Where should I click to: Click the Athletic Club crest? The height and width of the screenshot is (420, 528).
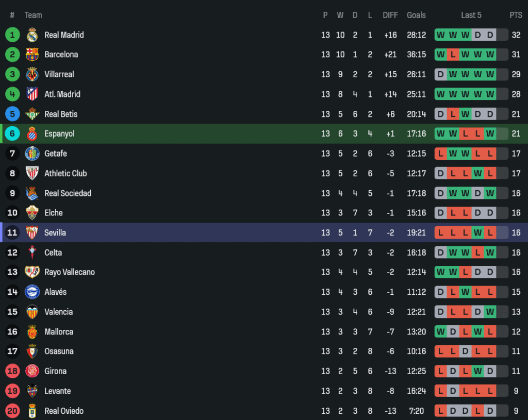[x=32, y=173]
